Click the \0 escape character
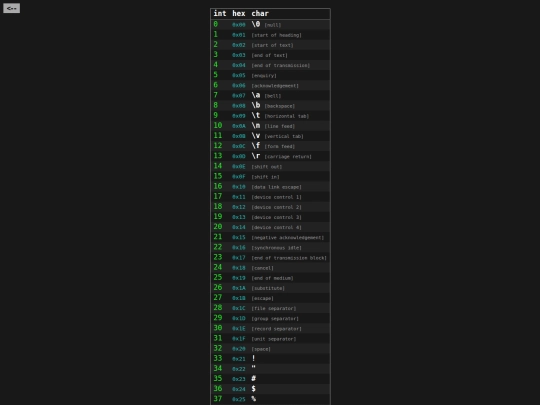 point(256,24)
